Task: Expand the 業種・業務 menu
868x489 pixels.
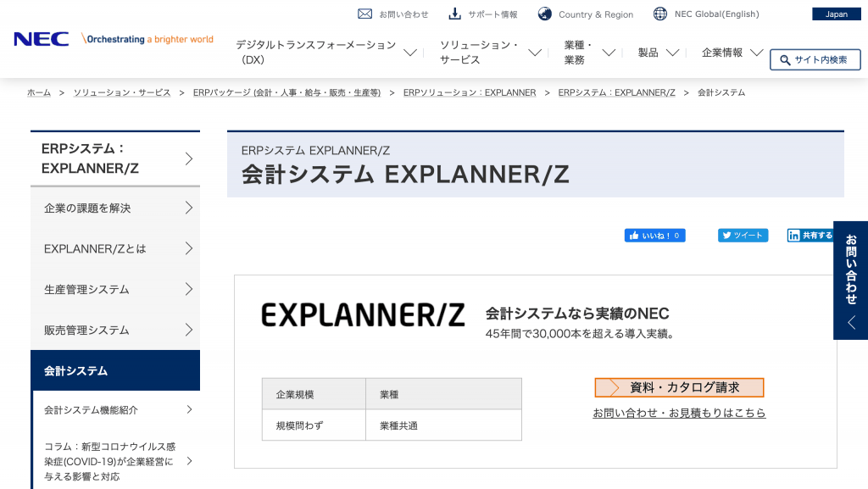Action: pos(589,53)
